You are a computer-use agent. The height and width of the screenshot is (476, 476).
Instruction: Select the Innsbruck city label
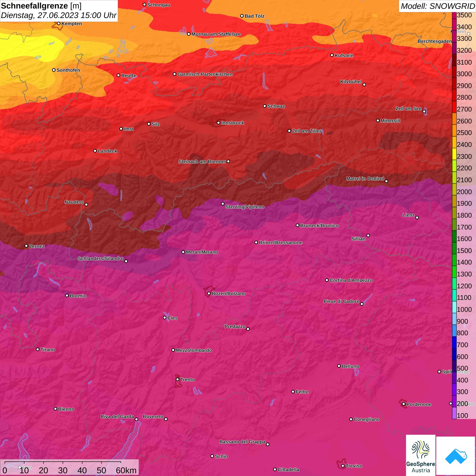coord(233,123)
